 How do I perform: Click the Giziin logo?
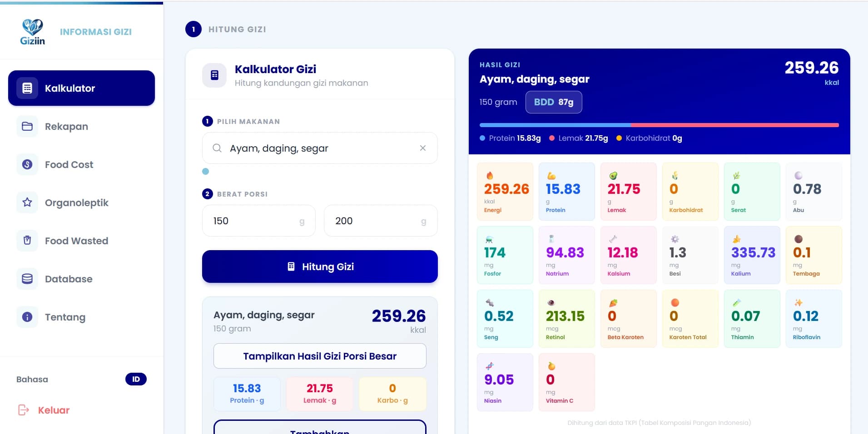[x=33, y=31]
